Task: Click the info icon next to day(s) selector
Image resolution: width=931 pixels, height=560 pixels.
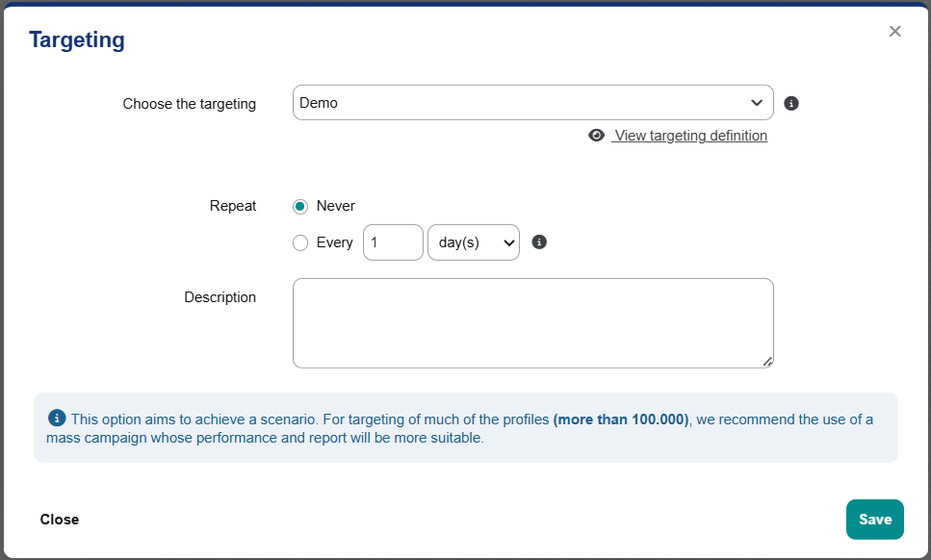Action: click(539, 242)
